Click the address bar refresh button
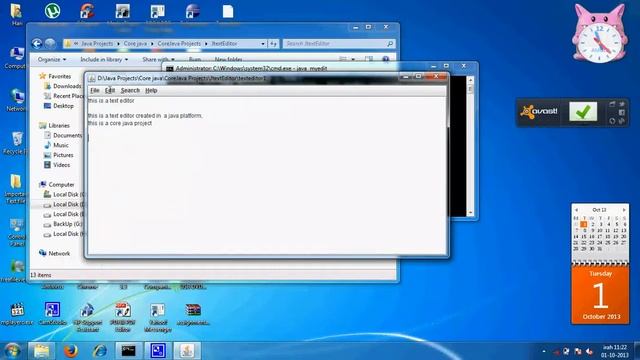The height and width of the screenshot is (360, 640). click(x=273, y=44)
